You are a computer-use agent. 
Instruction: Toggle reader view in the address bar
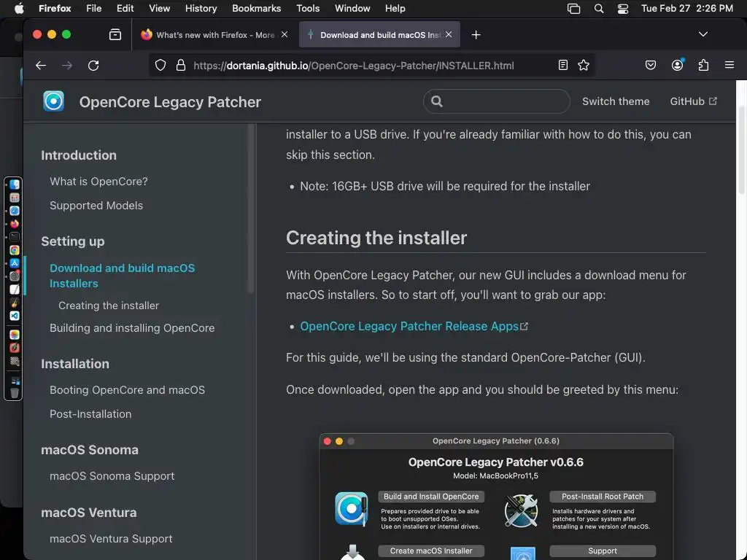562,65
